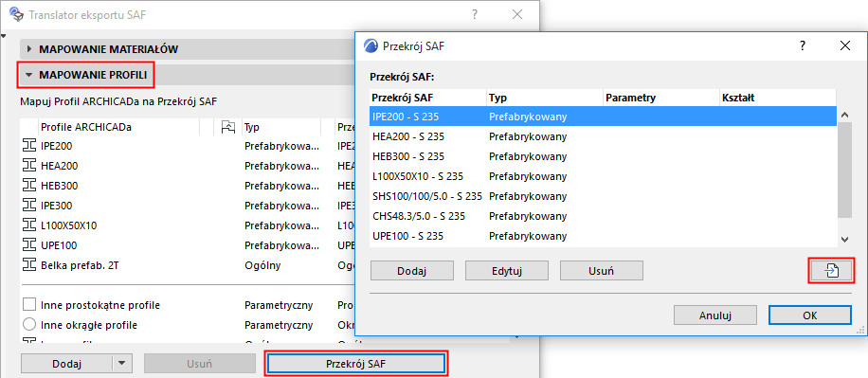868x378 pixels.
Task: Open help in Przekrój SAF dialog
Action: 802,45
